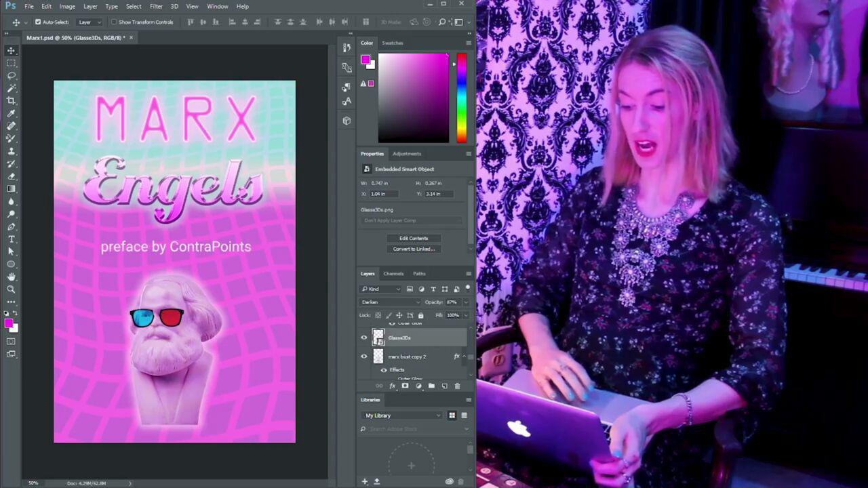Select the Zoom tool

click(11, 289)
